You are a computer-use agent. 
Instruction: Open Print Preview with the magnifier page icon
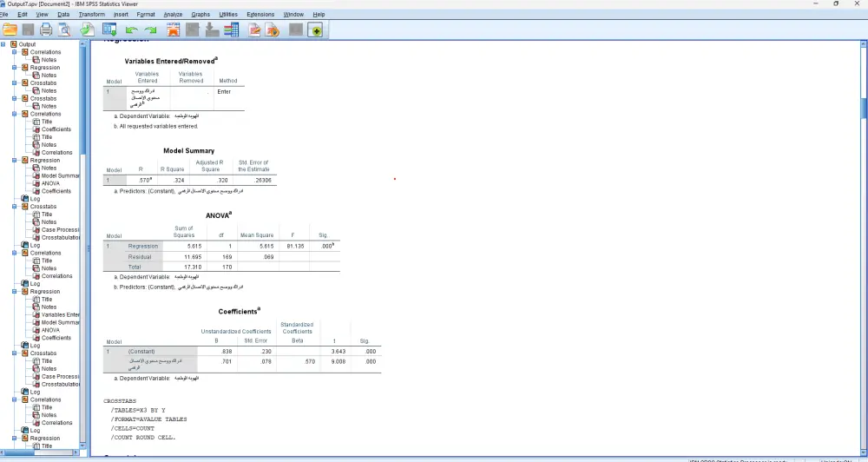click(x=65, y=30)
